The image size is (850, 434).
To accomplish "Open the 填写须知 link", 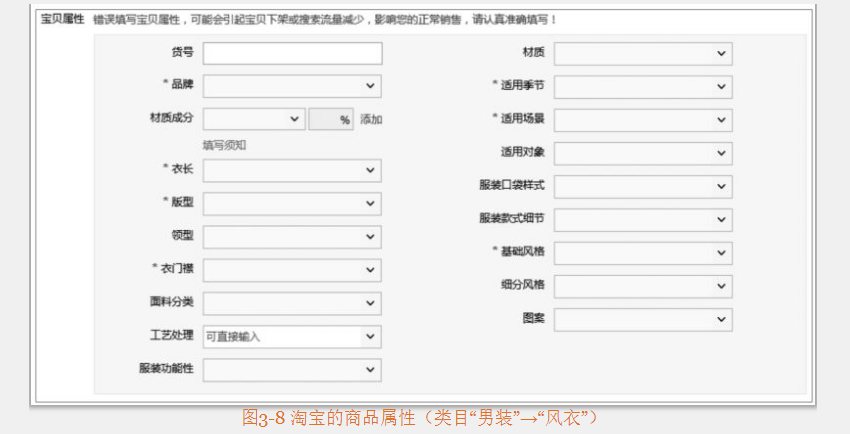I will [x=224, y=145].
